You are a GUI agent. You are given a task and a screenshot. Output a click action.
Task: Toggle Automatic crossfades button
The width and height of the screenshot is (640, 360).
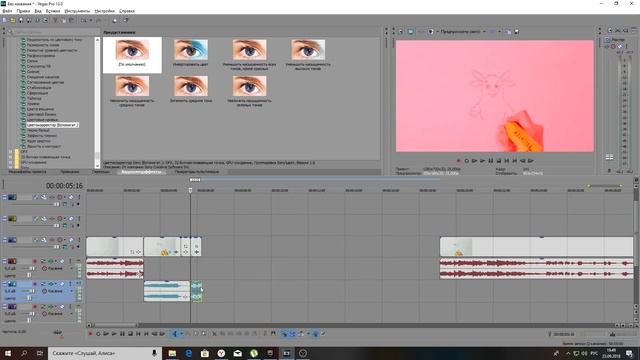pos(293,334)
